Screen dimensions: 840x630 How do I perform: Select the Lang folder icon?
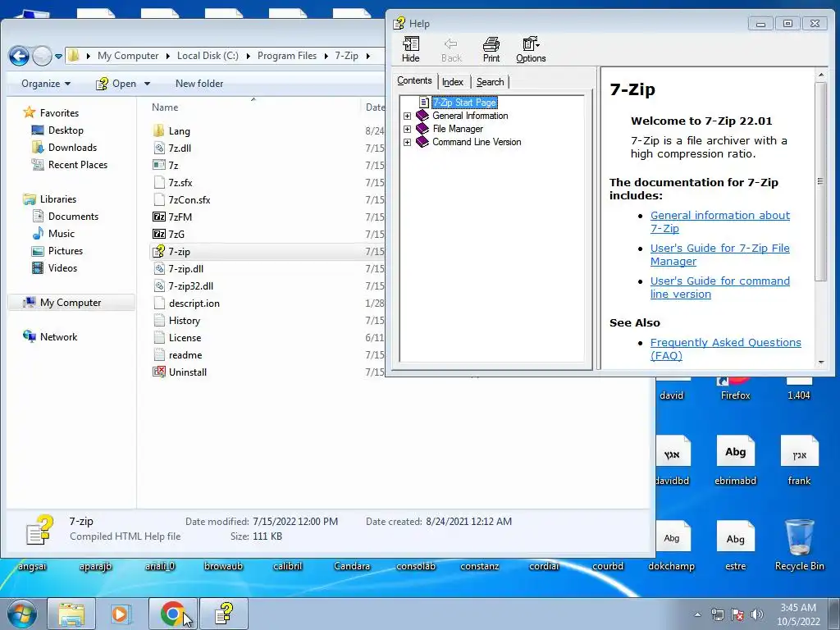[x=159, y=130]
